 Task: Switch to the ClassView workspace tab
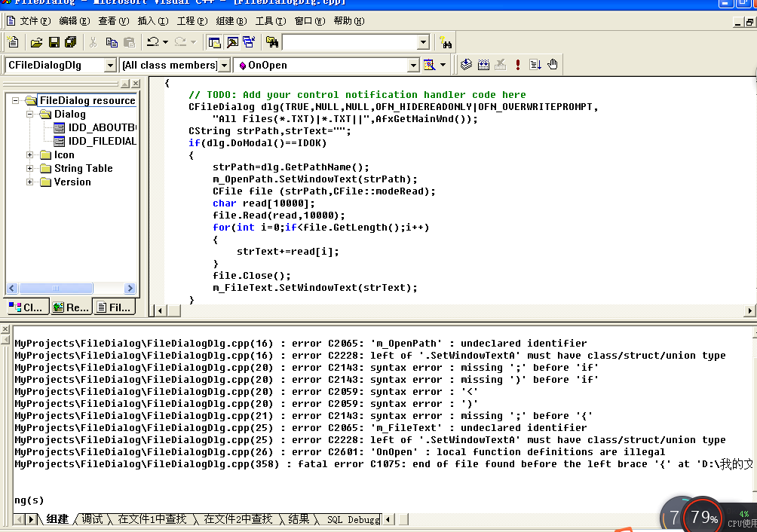[x=27, y=307]
